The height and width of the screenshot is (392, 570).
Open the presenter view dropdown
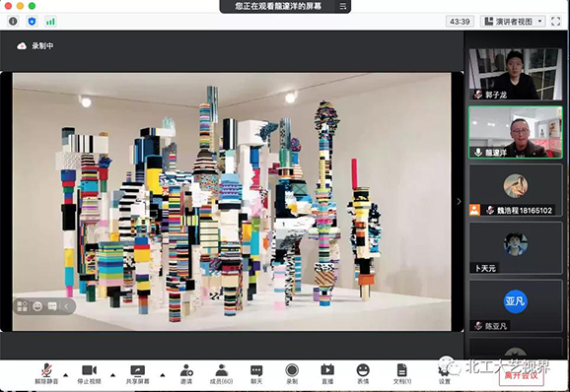tap(514, 22)
